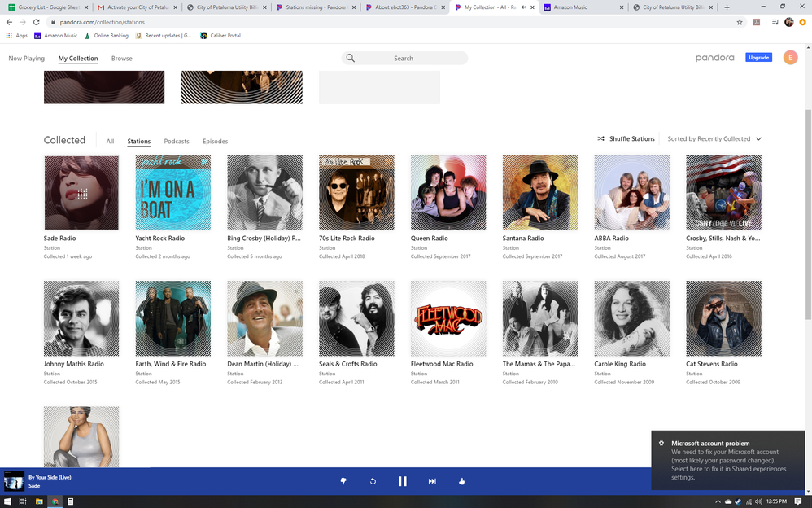Click the system volume tray icon
This screenshot has width=812, height=508.
tap(758, 501)
